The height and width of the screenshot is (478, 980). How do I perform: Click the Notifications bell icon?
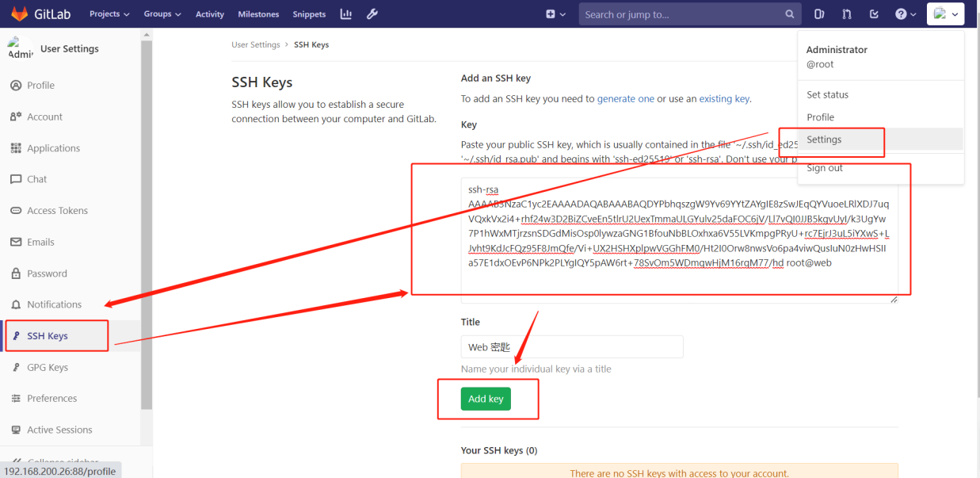[16, 304]
